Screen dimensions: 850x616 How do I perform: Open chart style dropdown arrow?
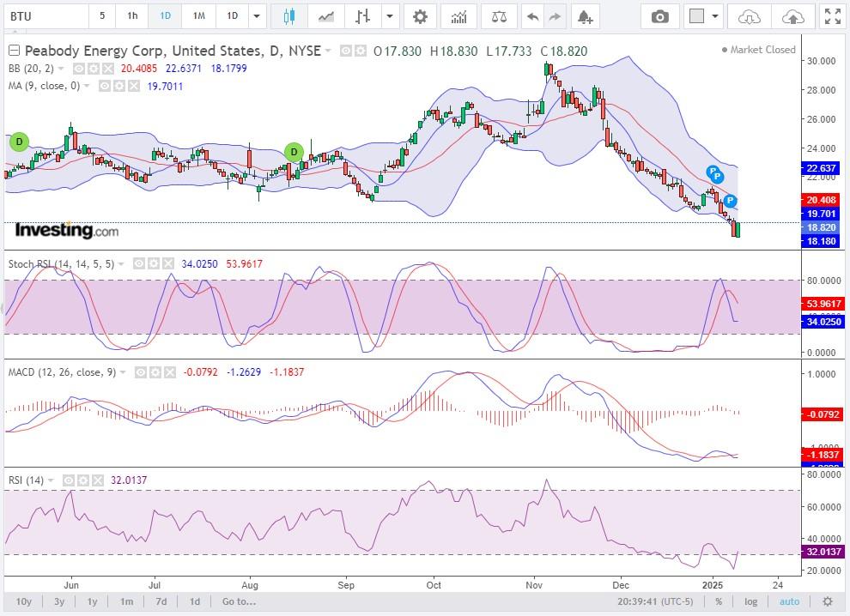pos(389,16)
